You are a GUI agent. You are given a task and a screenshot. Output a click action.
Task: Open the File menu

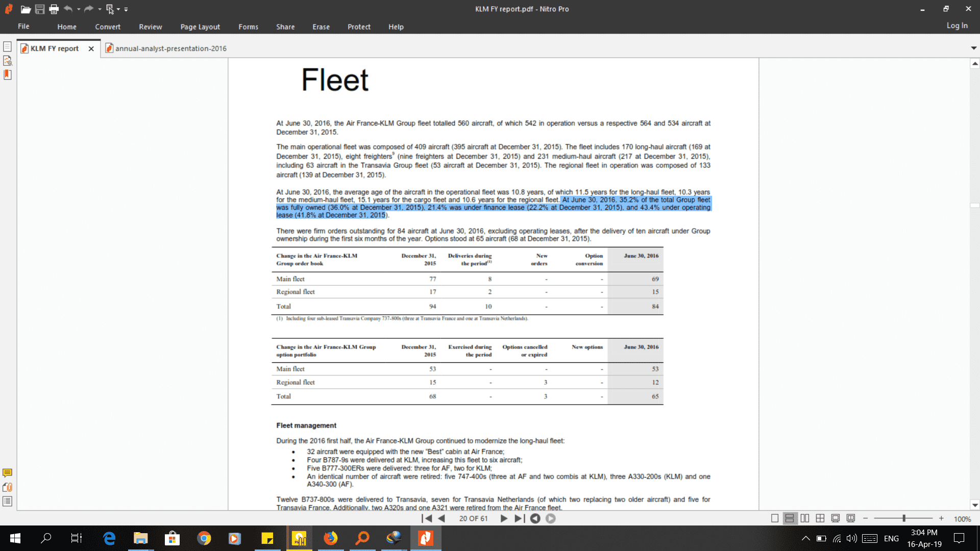[23, 27]
